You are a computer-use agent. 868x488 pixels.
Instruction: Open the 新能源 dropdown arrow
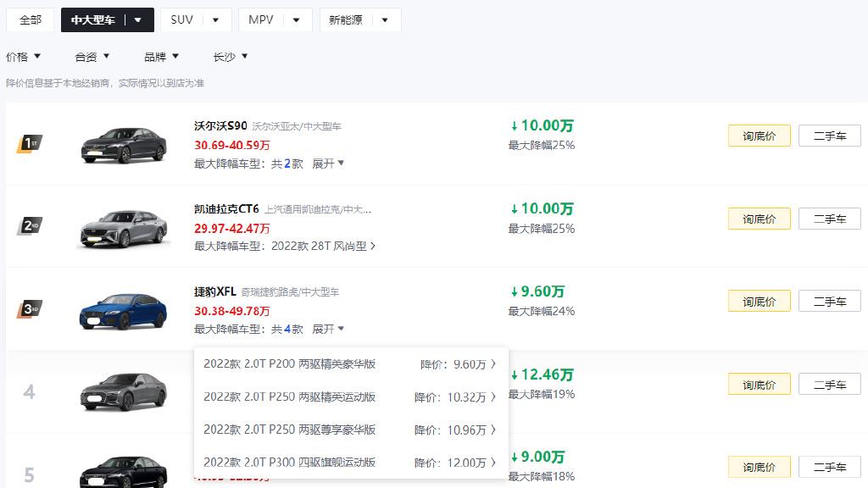tap(385, 20)
